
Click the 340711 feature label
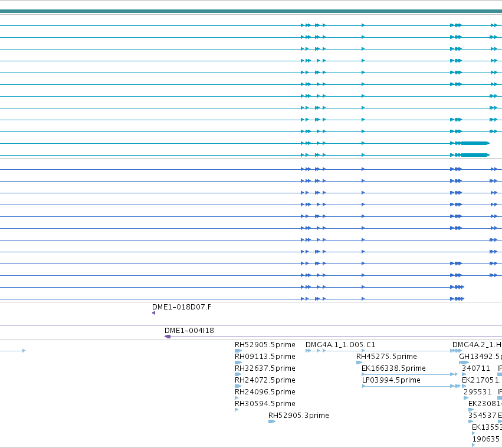tap(476, 368)
